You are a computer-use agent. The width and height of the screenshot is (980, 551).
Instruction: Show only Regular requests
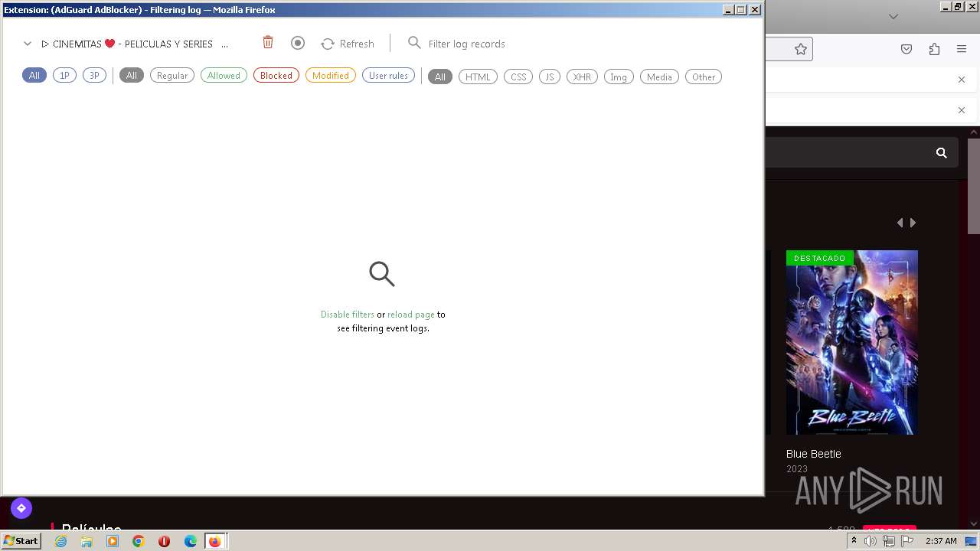coord(172,75)
